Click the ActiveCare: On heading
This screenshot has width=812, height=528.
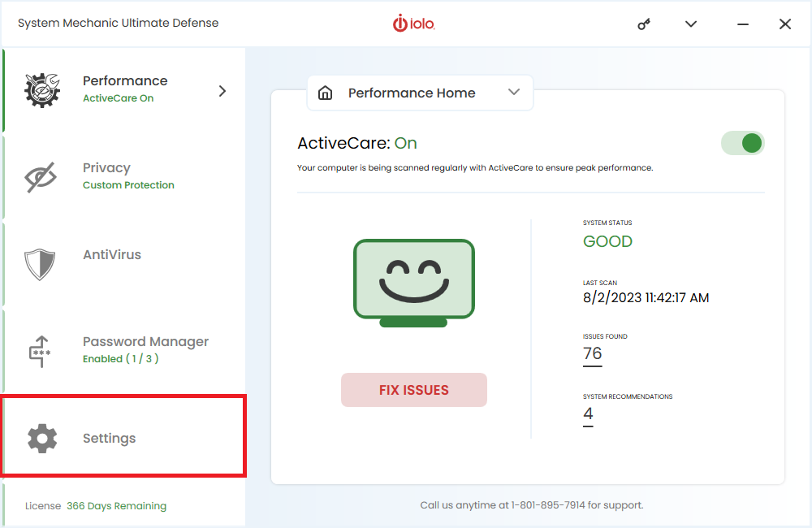(356, 143)
